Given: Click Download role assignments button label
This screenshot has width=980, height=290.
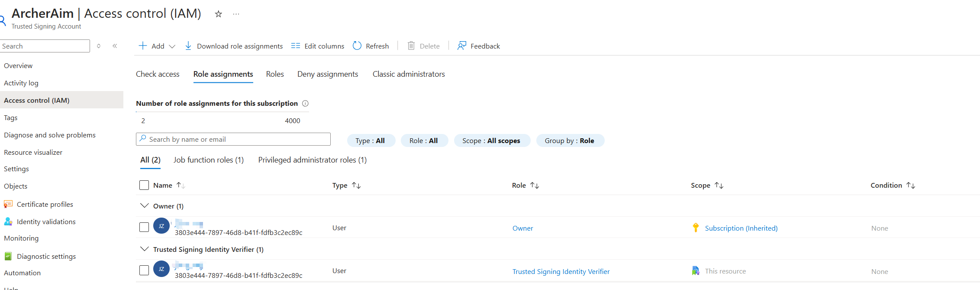Looking at the screenshot, I should pyautogui.click(x=240, y=46).
